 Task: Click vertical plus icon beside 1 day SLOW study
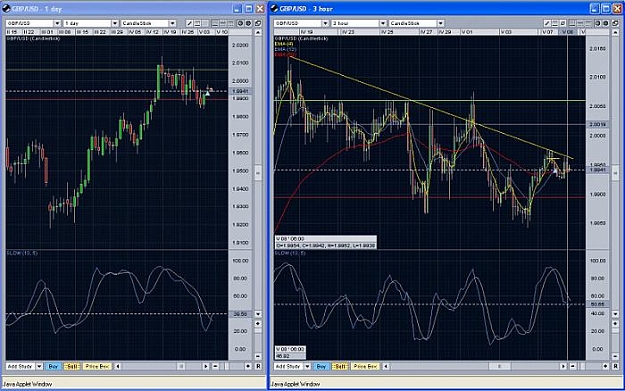coord(258,323)
